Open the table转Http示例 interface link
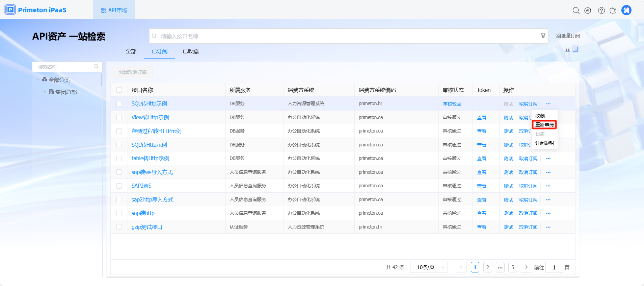This screenshot has height=286, width=644. click(150, 159)
